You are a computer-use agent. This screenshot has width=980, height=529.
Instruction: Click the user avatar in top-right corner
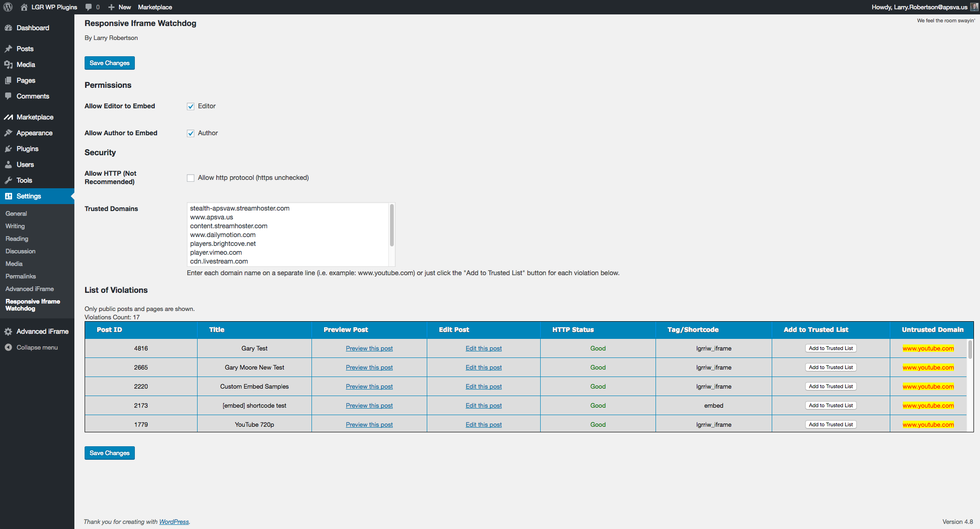coord(974,7)
